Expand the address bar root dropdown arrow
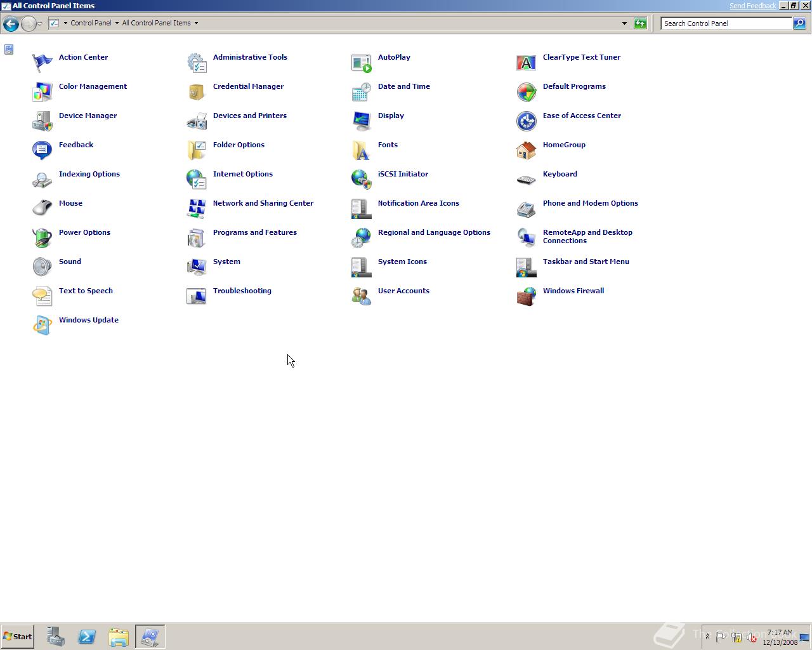Viewport: 812px width, 650px height. pyautogui.click(x=65, y=23)
